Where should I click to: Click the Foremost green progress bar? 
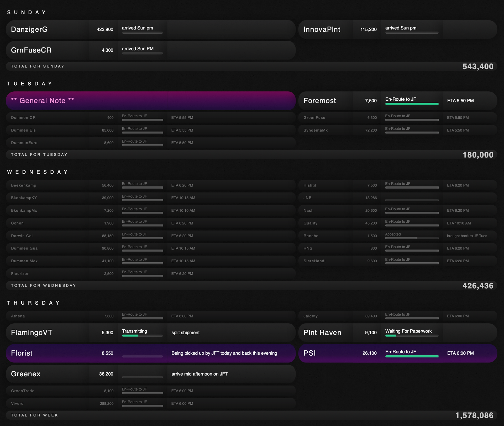click(x=412, y=104)
